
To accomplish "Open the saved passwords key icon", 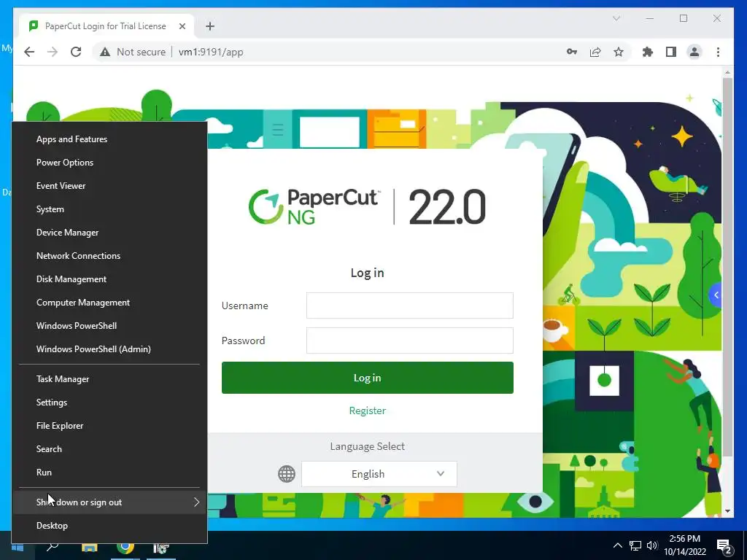I will click(572, 52).
